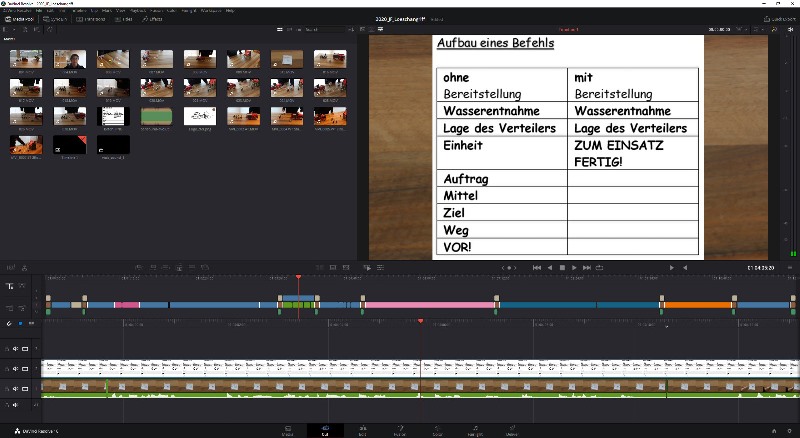Image resolution: width=800 pixels, height=438 pixels.
Task: Click the red playhead marker on lower ruler
Action: pyautogui.click(x=420, y=322)
